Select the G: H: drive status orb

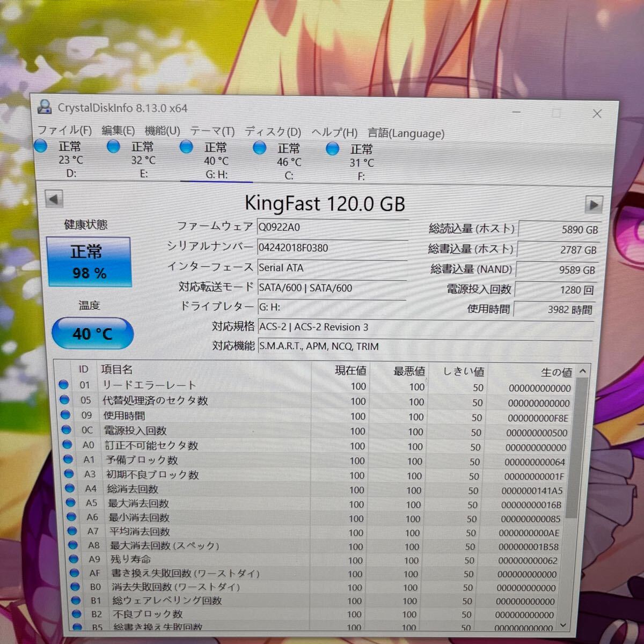pos(186,147)
